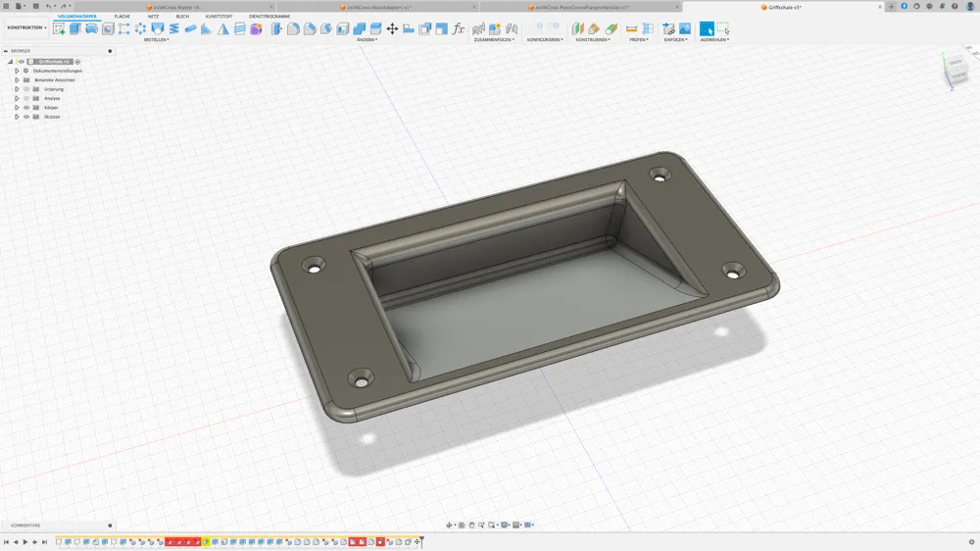Select the Move/Copy arrows tool
The width and height of the screenshot is (980, 551).
[392, 28]
